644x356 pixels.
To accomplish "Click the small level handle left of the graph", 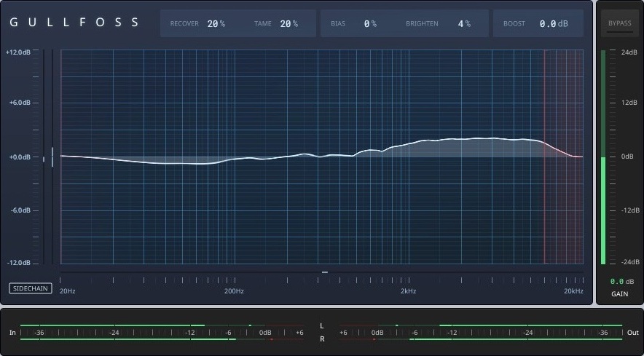I will pyautogui.click(x=44, y=159).
